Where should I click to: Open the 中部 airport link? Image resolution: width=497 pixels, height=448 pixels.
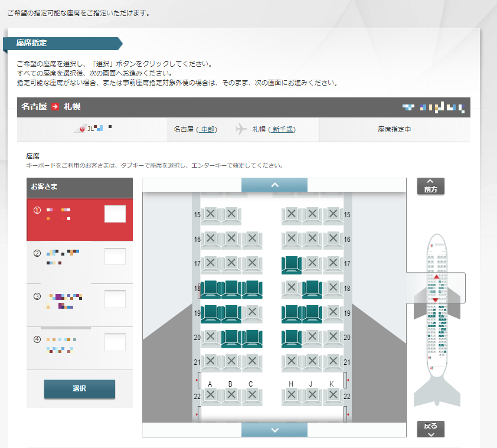pyautogui.click(x=208, y=129)
